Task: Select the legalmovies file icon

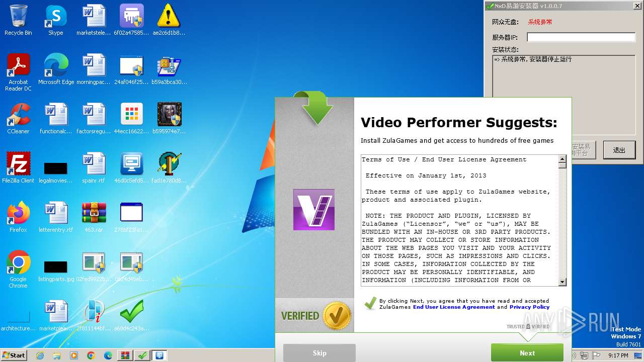Action: click(56, 171)
